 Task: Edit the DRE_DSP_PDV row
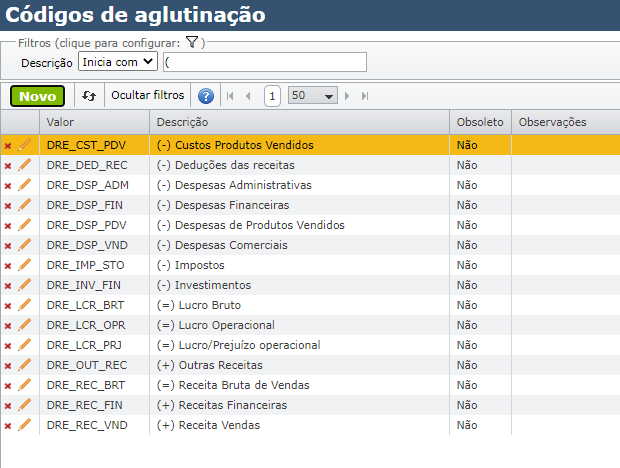click(25, 225)
